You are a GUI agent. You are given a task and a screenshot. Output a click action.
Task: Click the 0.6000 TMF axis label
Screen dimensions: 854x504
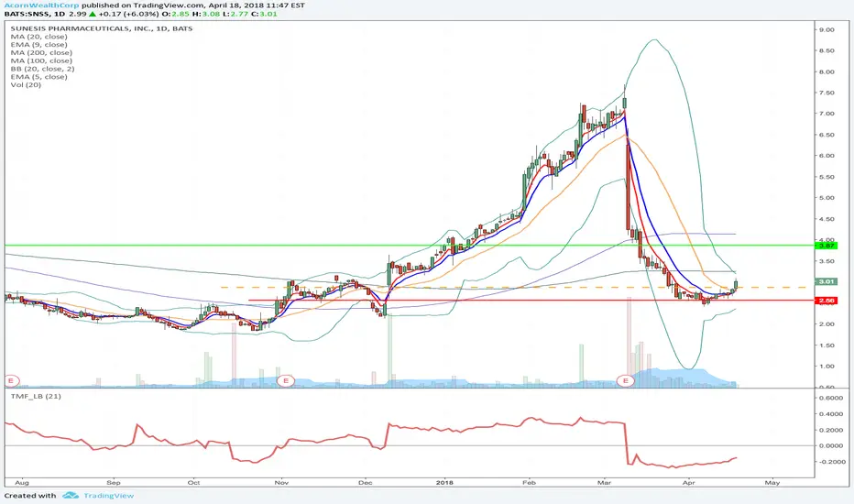(832, 399)
